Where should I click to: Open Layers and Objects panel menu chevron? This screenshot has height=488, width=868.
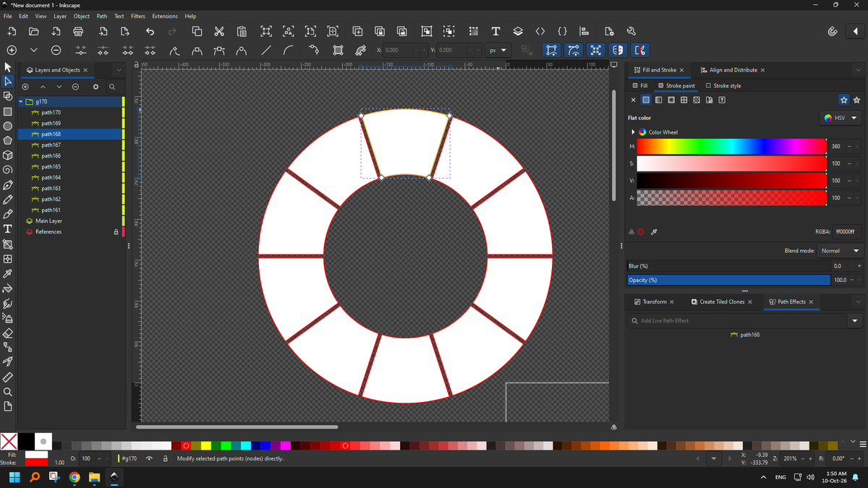[x=119, y=70]
